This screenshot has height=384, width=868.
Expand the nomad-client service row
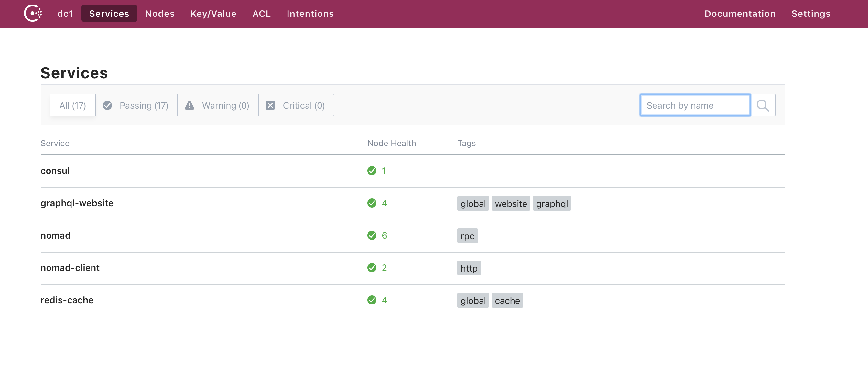(x=70, y=267)
